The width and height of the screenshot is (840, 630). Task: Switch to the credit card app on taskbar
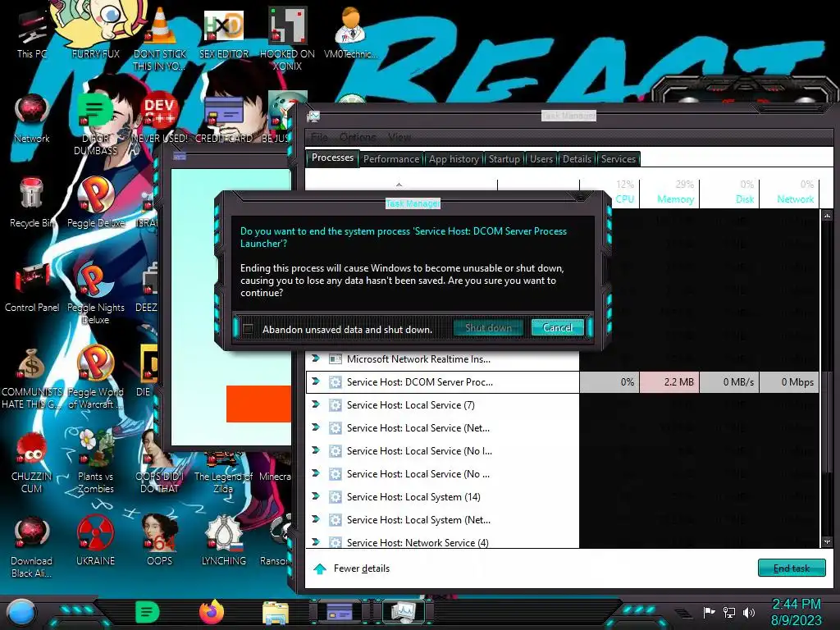(340, 612)
